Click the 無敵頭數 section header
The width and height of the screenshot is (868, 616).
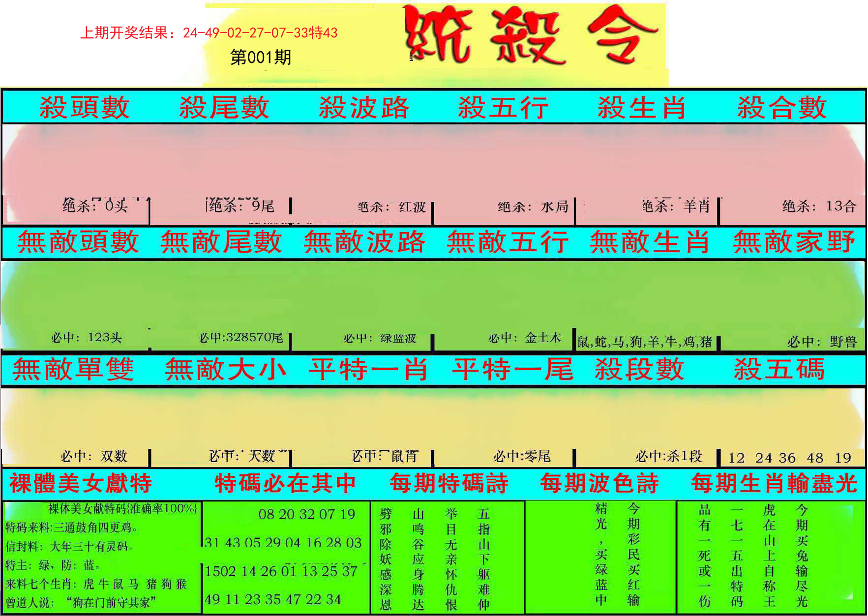click(78, 242)
